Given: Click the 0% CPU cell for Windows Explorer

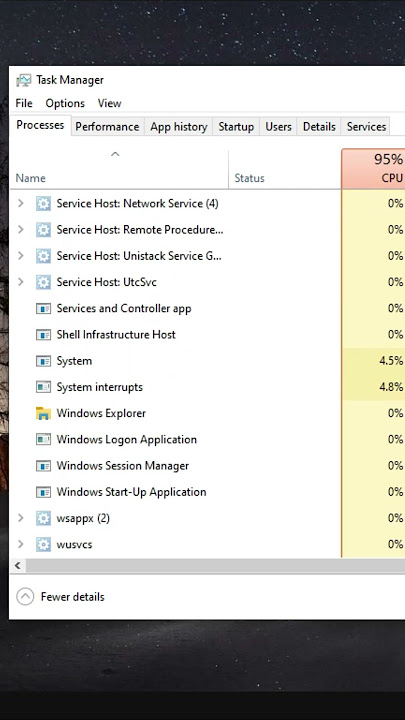Looking at the screenshot, I should pyautogui.click(x=373, y=413).
